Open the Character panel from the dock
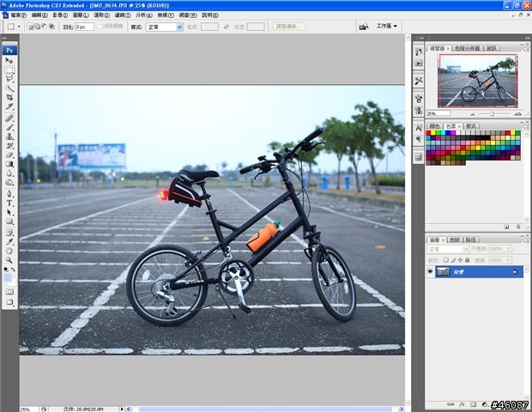The height and width of the screenshot is (412, 532). click(419, 128)
